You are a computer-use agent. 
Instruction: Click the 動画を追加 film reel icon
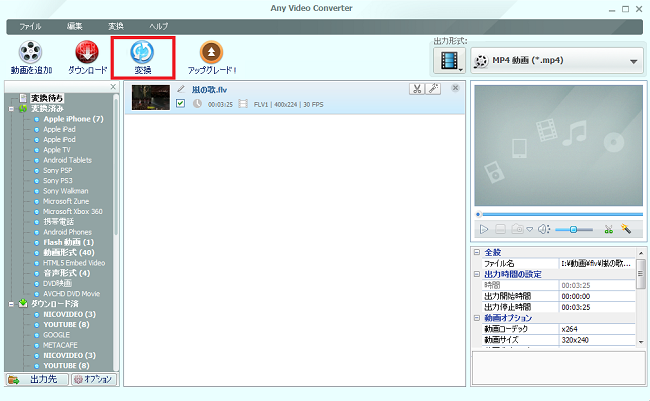(31, 52)
